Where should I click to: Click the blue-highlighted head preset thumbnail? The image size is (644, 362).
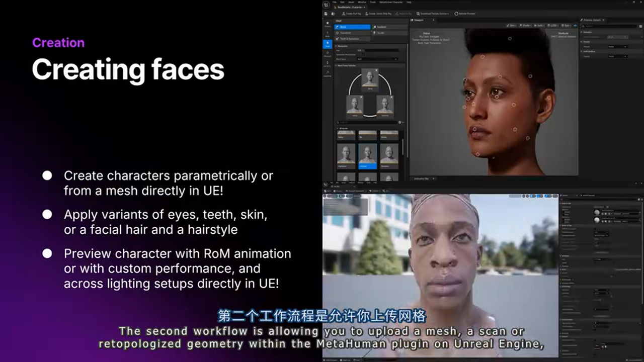tap(367, 156)
